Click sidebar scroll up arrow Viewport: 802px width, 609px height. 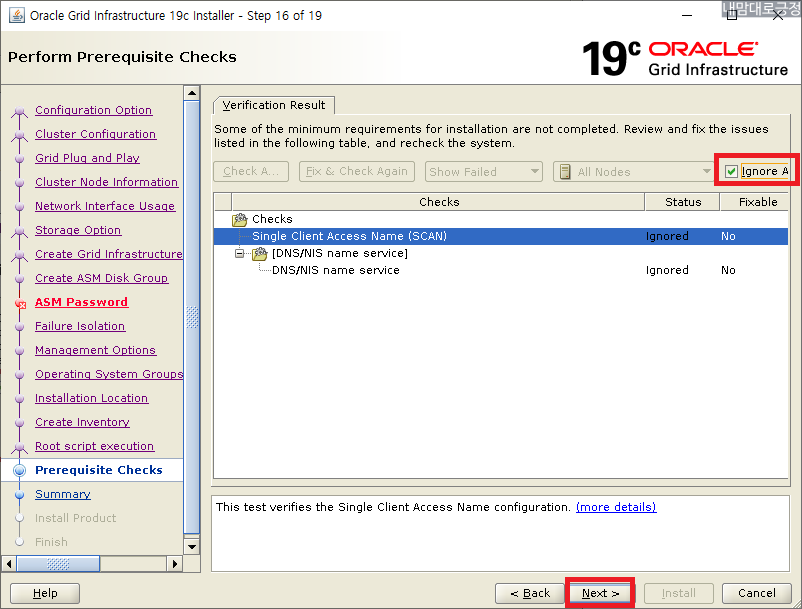(192, 93)
